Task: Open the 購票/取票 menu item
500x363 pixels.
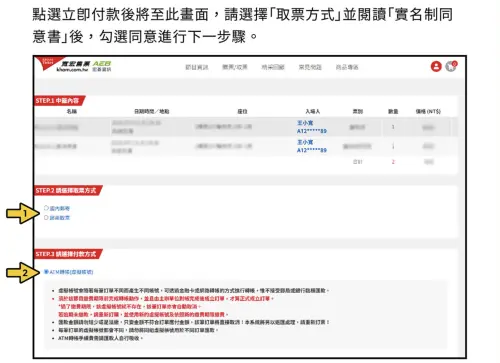Action: tap(235, 67)
